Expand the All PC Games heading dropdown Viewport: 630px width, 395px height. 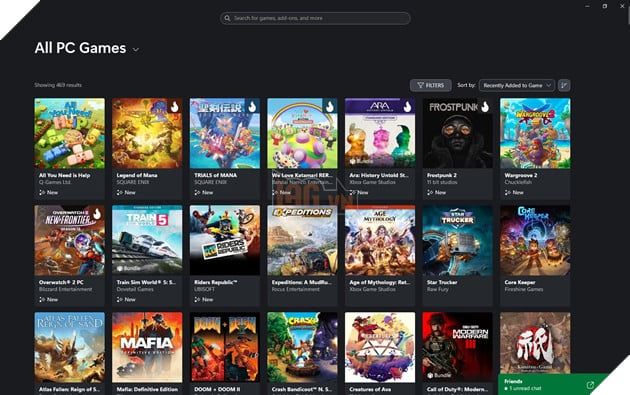pyautogui.click(x=136, y=49)
